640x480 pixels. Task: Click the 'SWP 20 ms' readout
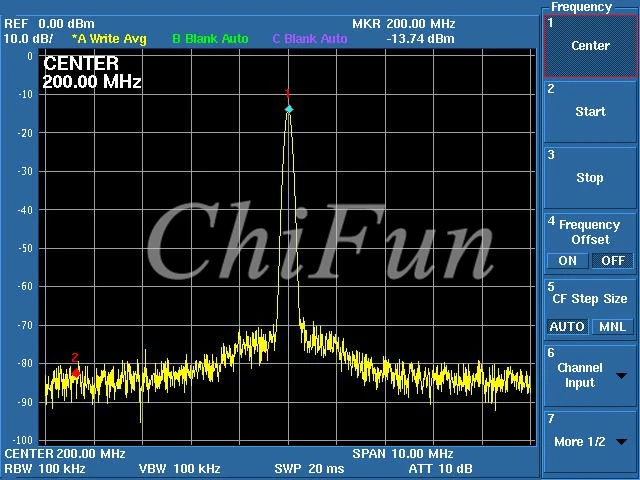[309, 469]
